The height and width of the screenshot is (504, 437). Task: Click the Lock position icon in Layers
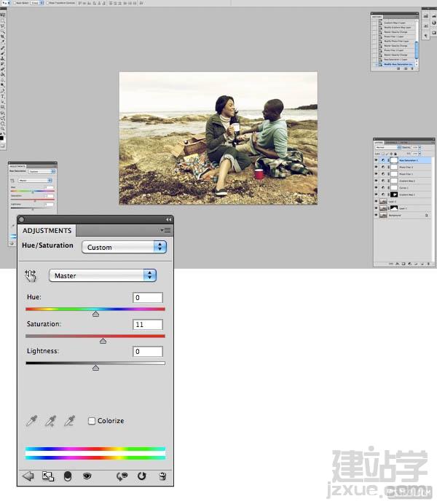391,154
